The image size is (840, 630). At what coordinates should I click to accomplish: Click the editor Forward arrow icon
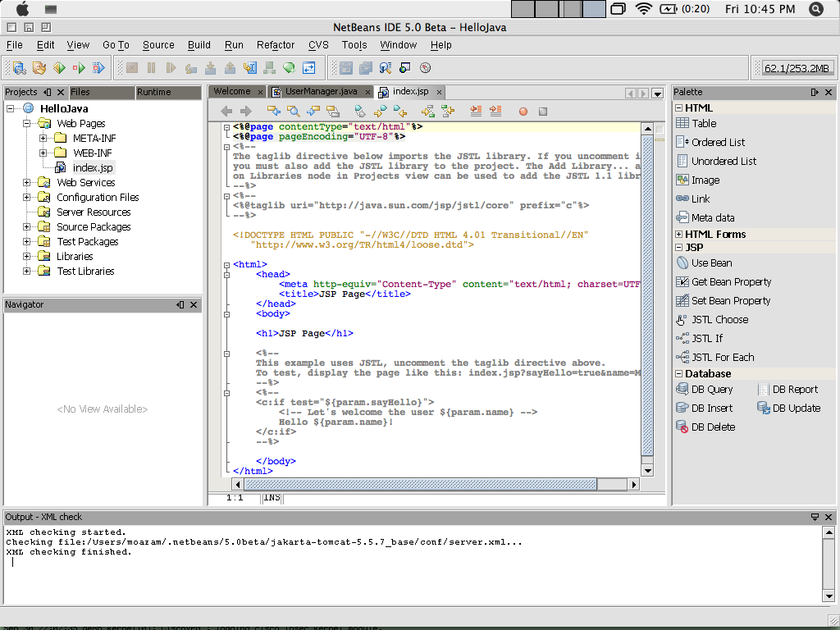click(x=246, y=112)
